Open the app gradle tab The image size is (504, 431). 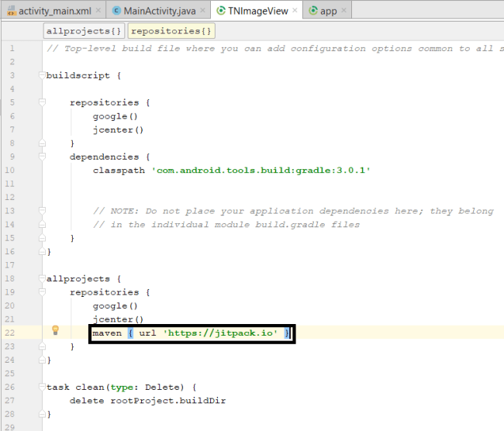click(x=328, y=11)
